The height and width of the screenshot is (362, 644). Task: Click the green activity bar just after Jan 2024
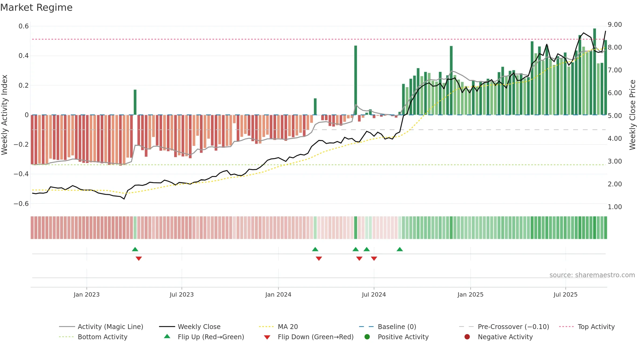(315, 106)
